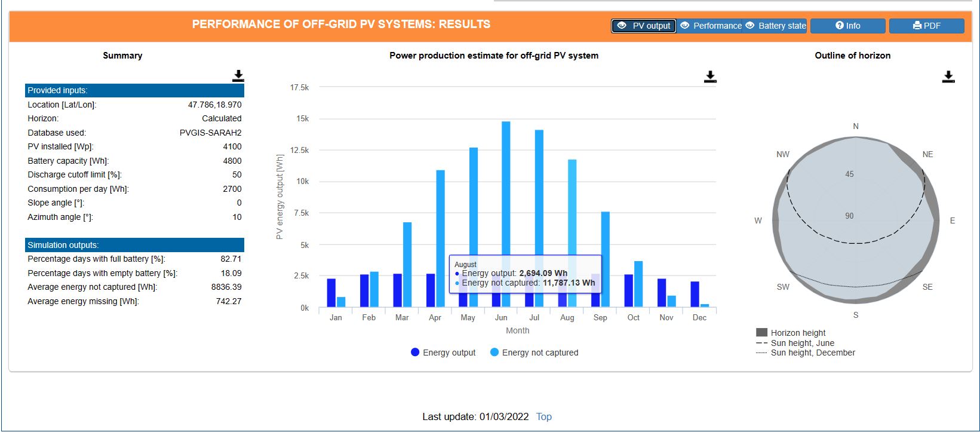Screen dimensions: 980x432
Task: Click the NE compass label on horizon chart
Action: click(x=927, y=154)
